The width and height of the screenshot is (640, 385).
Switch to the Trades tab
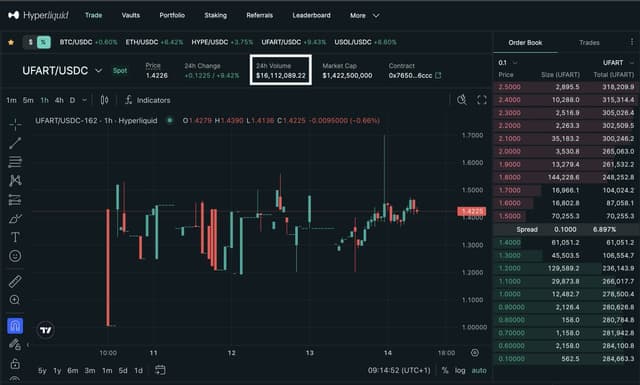point(589,42)
